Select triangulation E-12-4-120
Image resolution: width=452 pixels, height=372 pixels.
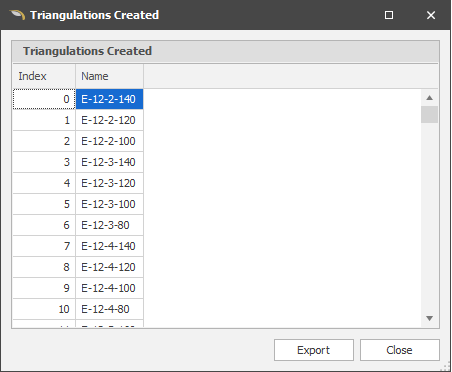point(109,267)
